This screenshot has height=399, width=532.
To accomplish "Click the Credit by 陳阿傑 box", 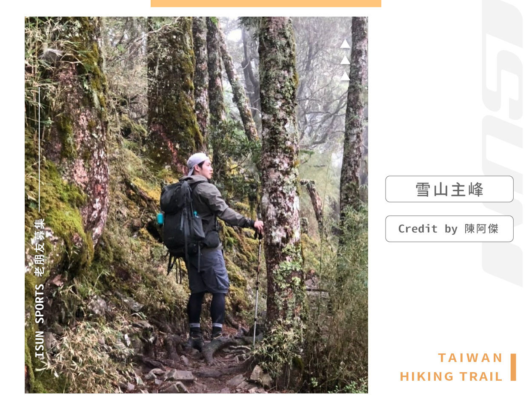I will click(x=449, y=229).
